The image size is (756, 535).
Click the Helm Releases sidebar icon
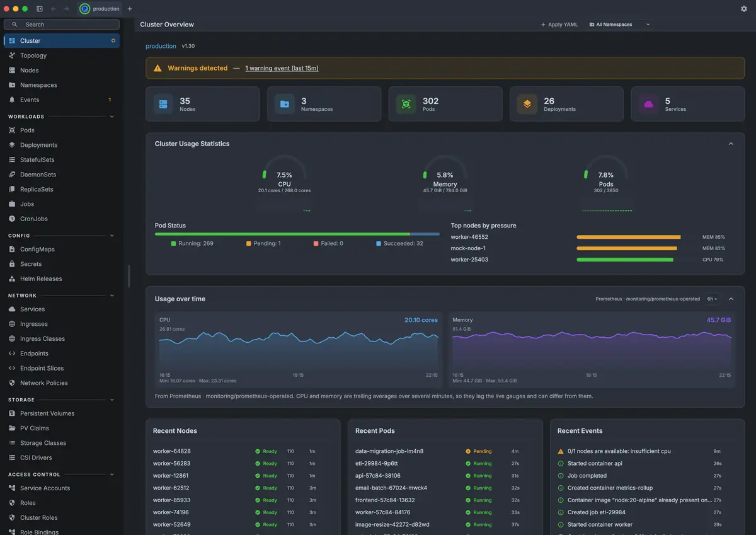tap(12, 279)
